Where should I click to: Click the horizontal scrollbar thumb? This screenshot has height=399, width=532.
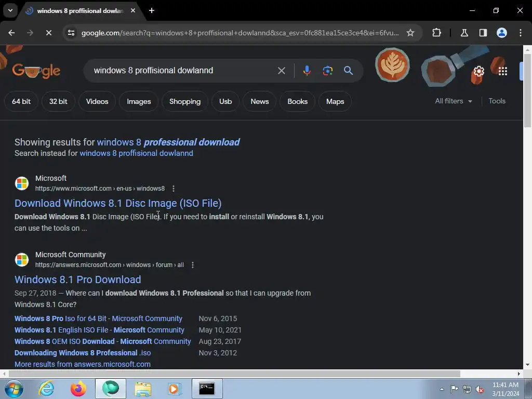coord(234,374)
